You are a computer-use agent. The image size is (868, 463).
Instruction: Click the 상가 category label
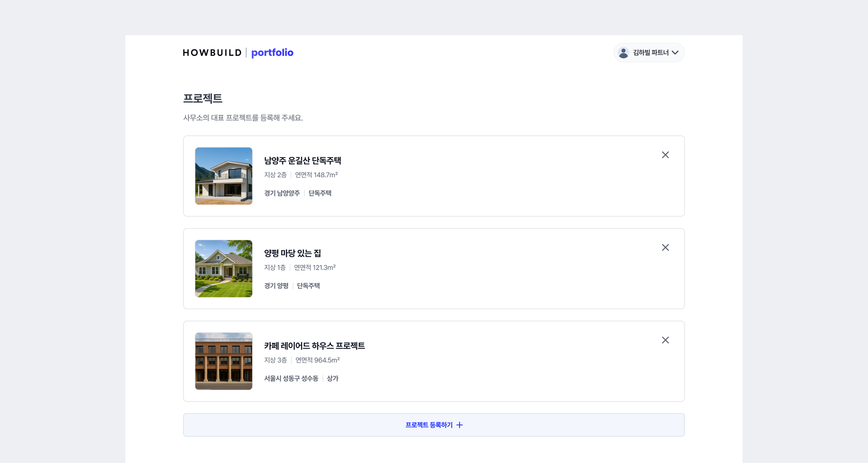[x=333, y=379]
